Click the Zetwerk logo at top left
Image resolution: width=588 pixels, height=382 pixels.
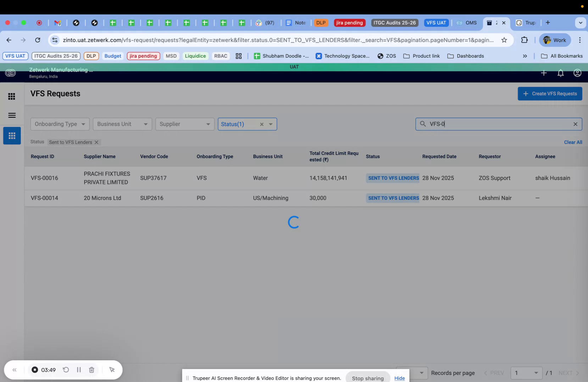click(x=10, y=73)
